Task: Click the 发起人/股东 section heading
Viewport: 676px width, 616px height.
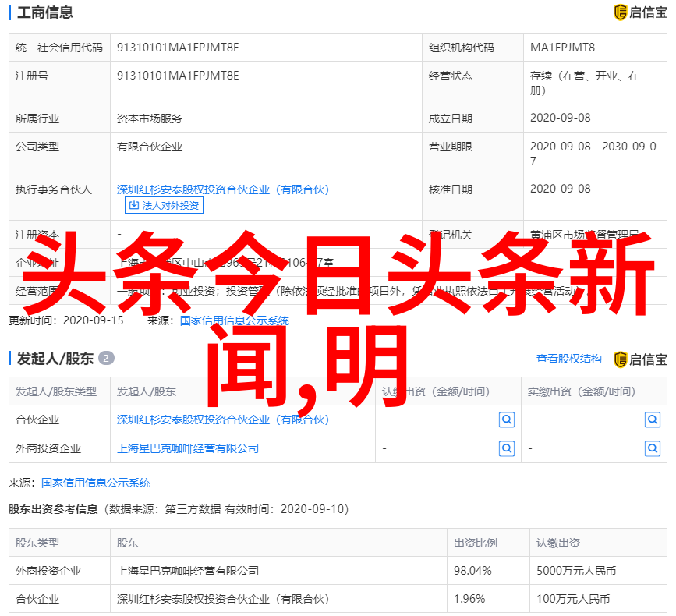Action: pyautogui.click(x=55, y=359)
